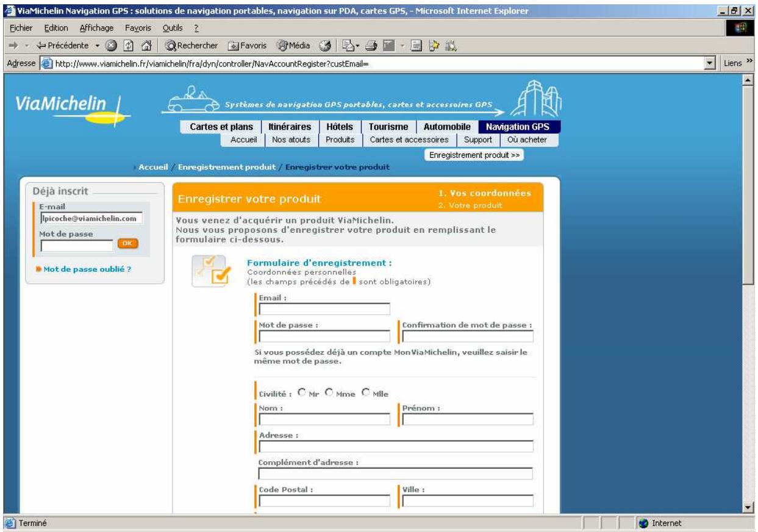Viewport: 758px width, 532px height.
Task: Switch to the Automobile tab
Action: [x=447, y=127]
